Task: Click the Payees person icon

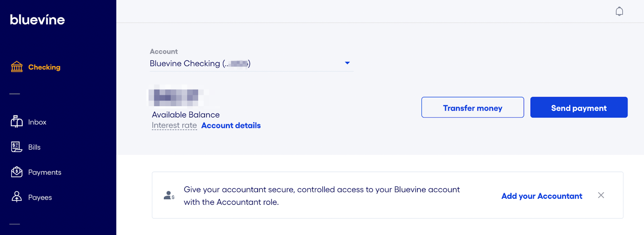Action: pos(17,197)
